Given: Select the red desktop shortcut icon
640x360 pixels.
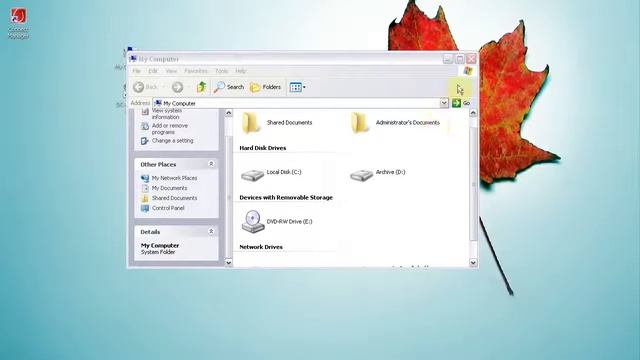Looking at the screenshot, I should click(x=18, y=16).
